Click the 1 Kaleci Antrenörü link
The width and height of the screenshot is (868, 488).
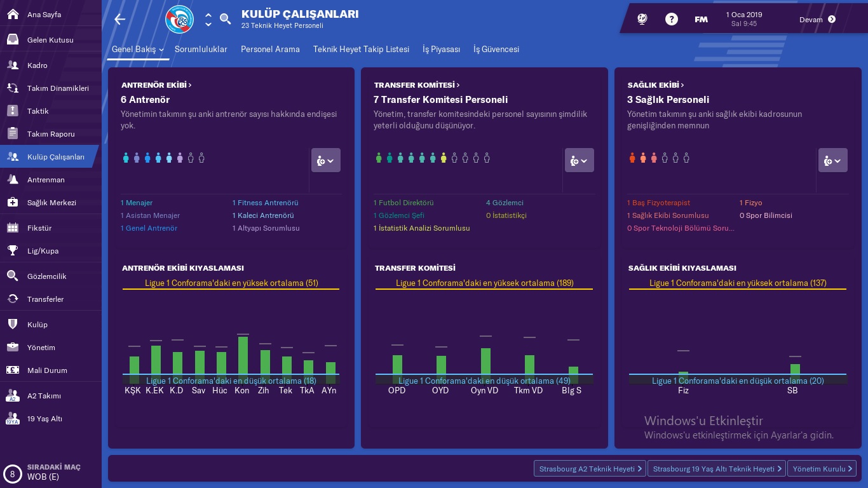pyautogui.click(x=263, y=215)
